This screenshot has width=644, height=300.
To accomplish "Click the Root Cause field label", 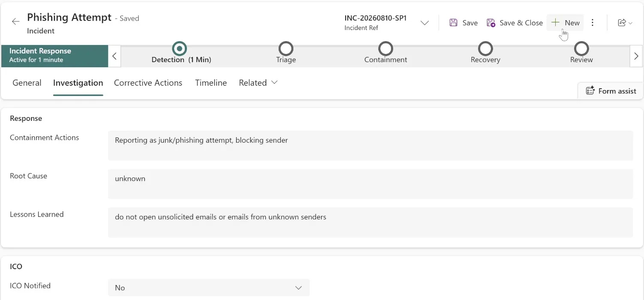I will (x=28, y=176).
